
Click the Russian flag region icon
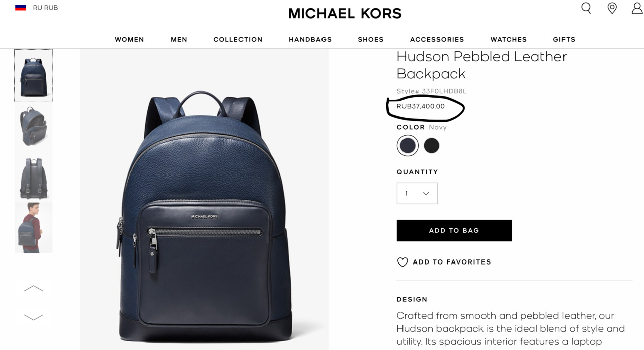21,8
